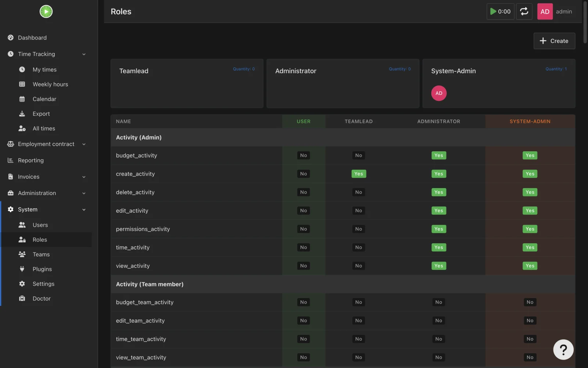Click the Employment contract scales icon
Viewport: 588px width, 368px height.
11,144
